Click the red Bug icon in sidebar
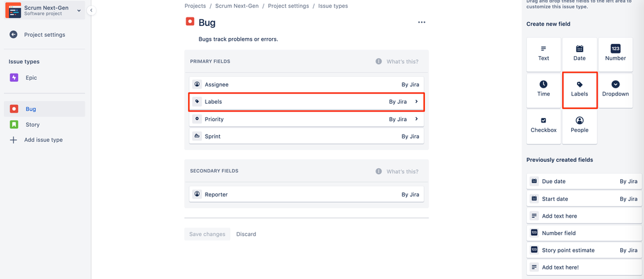 [14, 109]
